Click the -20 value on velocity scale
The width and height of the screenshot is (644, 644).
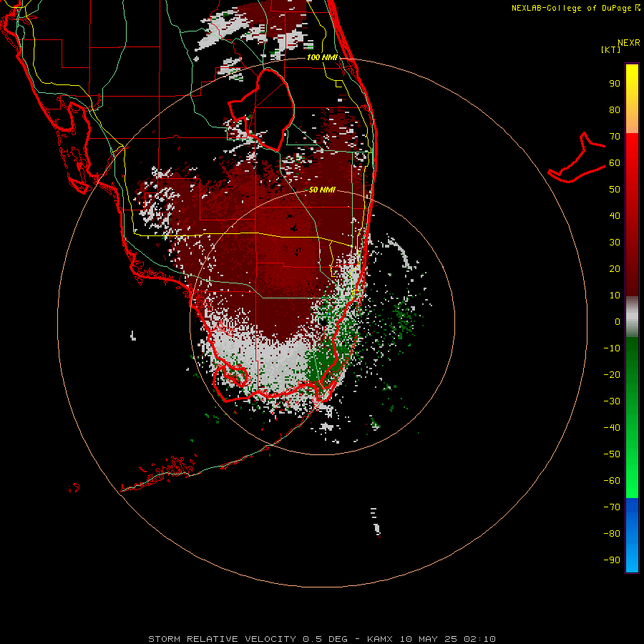[x=612, y=374]
